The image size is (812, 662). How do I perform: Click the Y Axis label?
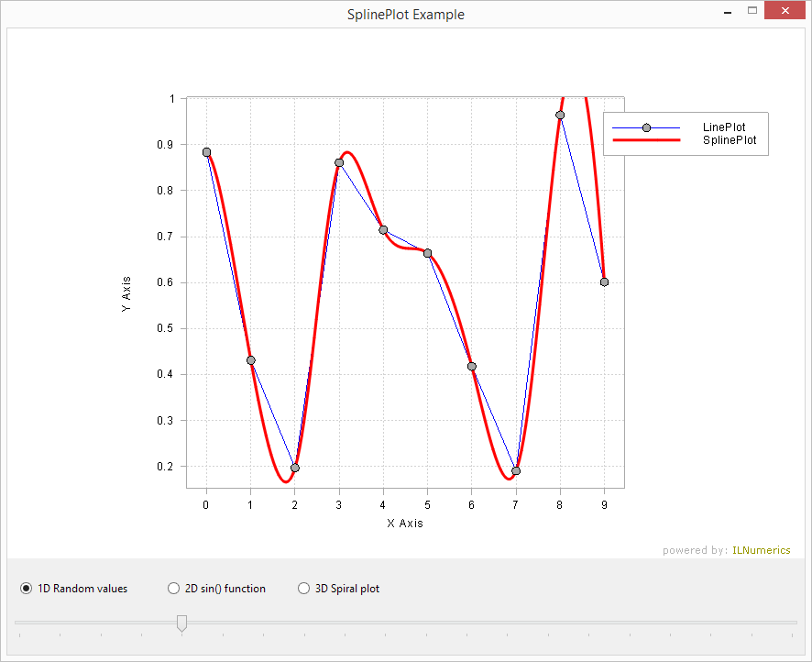(126, 294)
